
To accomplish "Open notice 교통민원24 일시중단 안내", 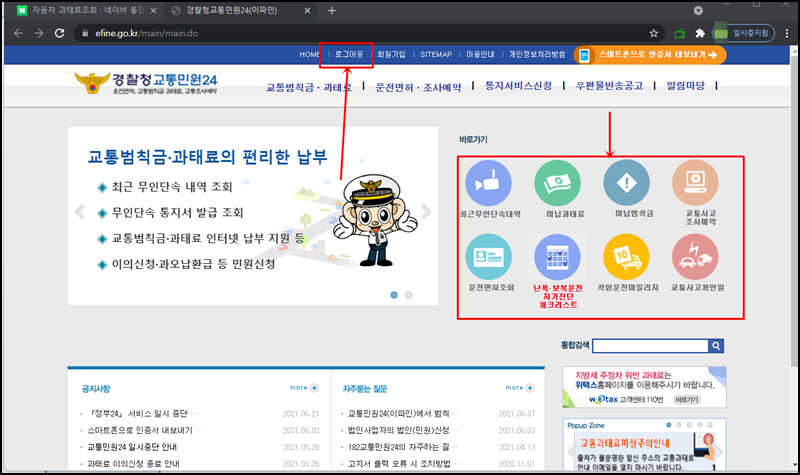I will pos(132,447).
